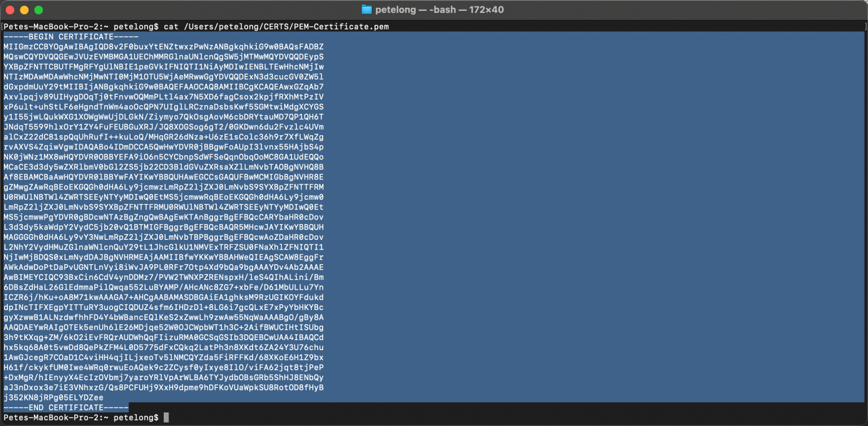Click the first base64 line starting with MIIGmz

[x=164, y=46]
